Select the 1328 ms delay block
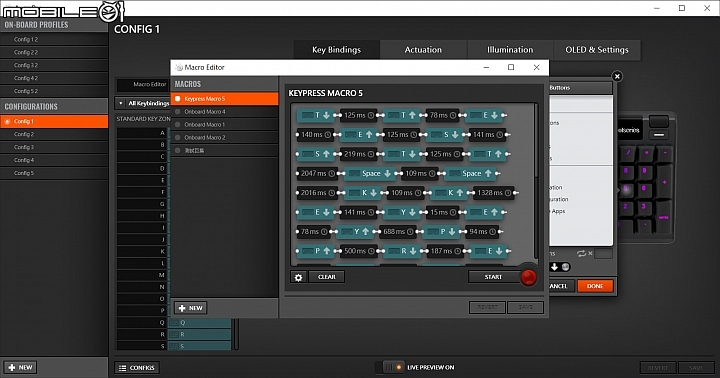Image resolution: width=720 pixels, height=378 pixels. click(x=494, y=192)
